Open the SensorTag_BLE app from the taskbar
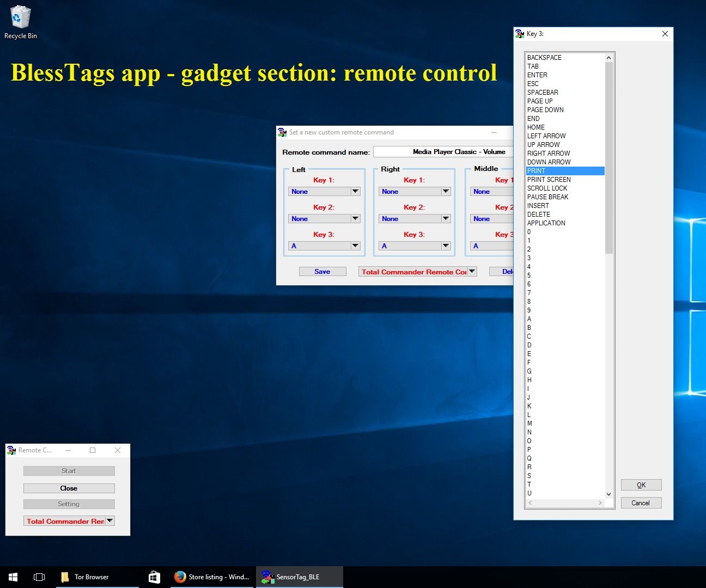The width and height of the screenshot is (706, 588). tap(299, 577)
